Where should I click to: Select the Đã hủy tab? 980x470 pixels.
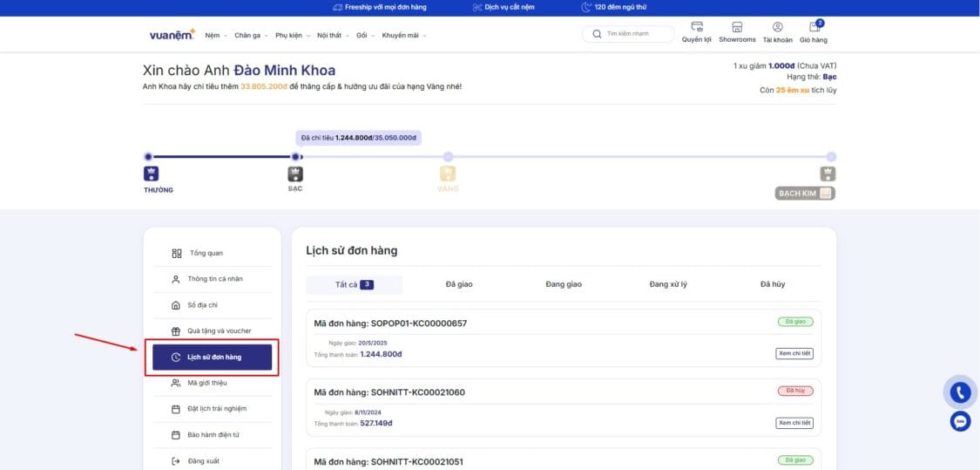click(772, 284)
